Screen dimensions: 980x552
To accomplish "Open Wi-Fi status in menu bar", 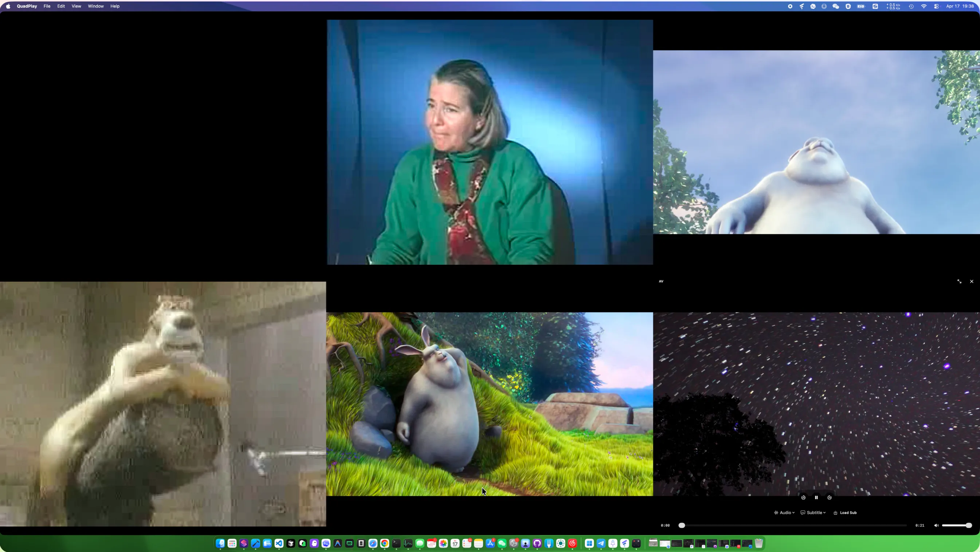I will click(x=924, y=6).
